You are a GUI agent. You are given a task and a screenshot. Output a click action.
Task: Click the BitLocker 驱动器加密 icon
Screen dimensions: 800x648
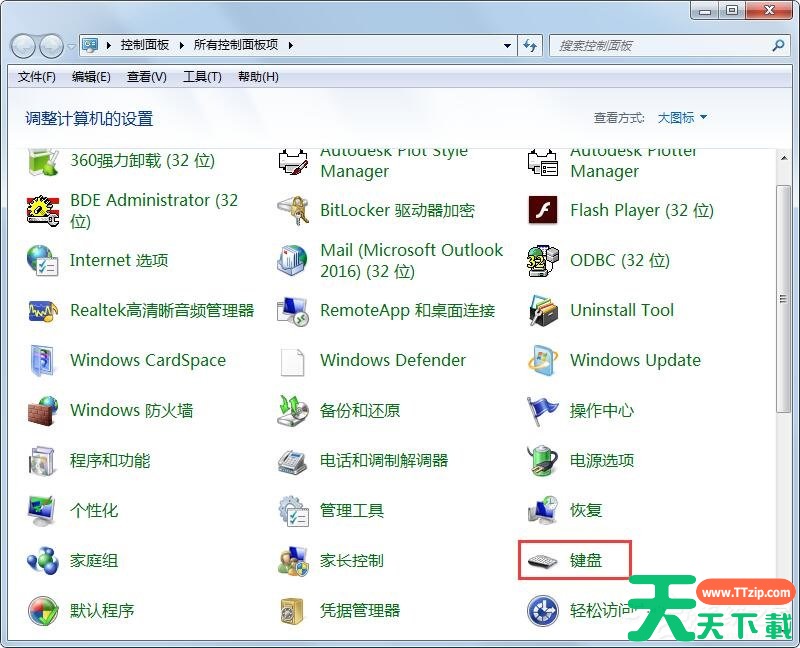(293, 210)
